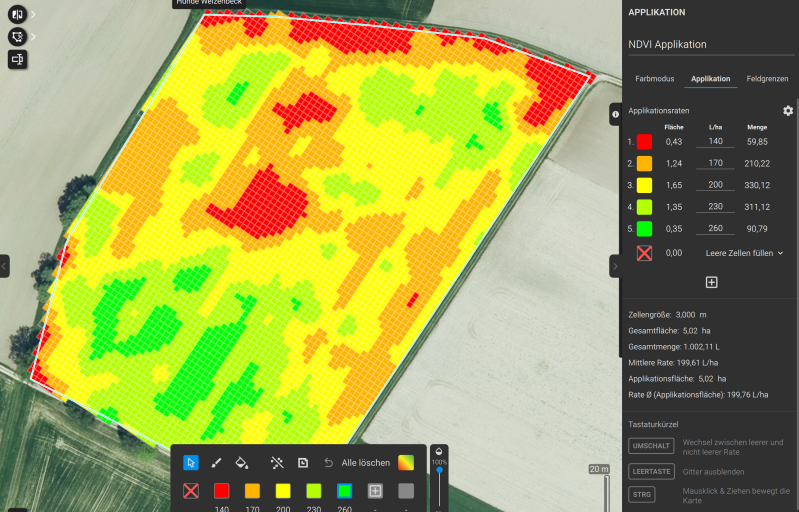The image size is (799, 512).
Task: Activate the magic wand tool
Action: pyautogui.click(x=277, y=463)
